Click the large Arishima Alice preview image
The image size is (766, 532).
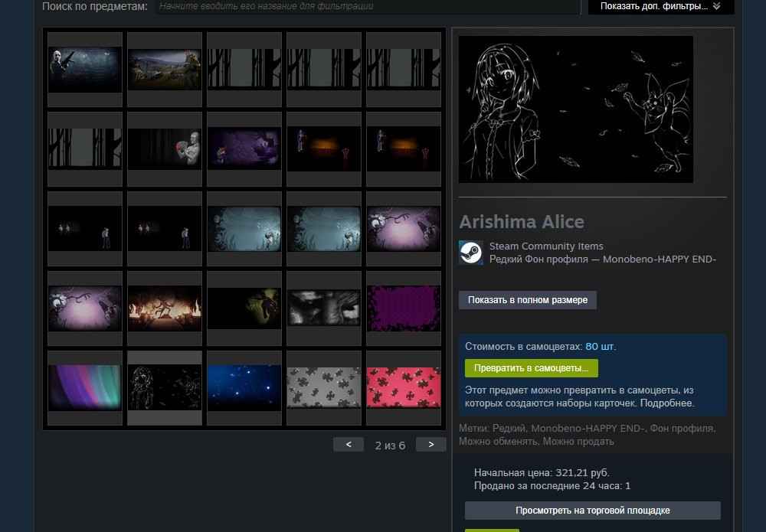tap(576, 109)
